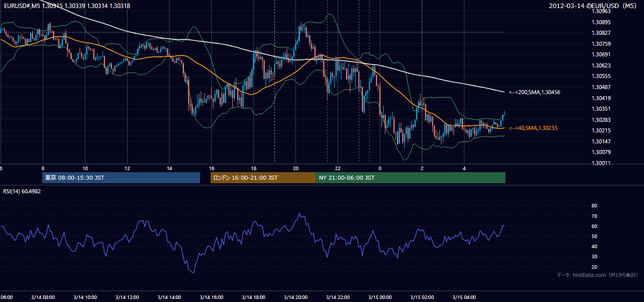
Task: Click price axis value 1.30895
Action: point(601,22)
